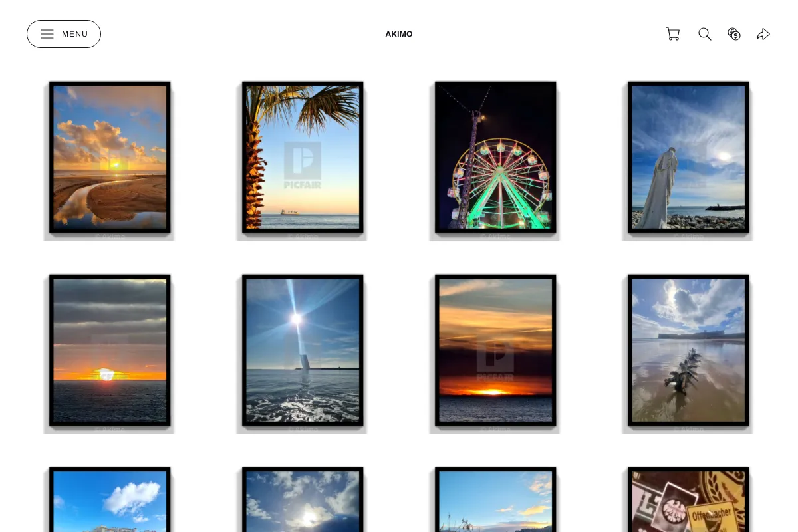Open the search icon
798x532 pixels.
coord(705,34)
